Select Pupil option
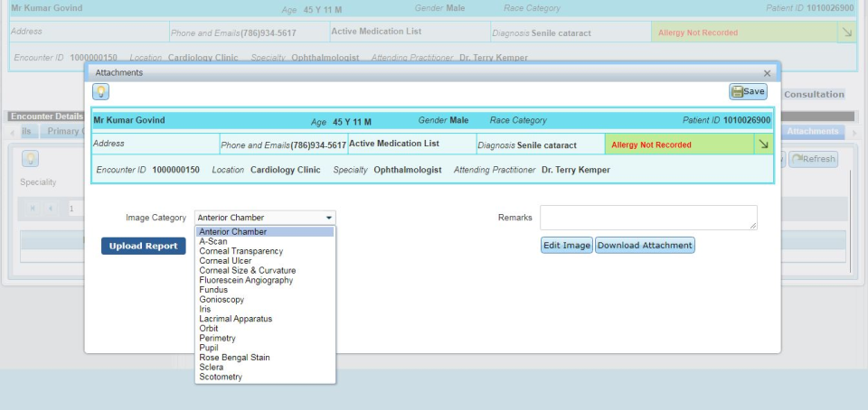 click(265, 348)
